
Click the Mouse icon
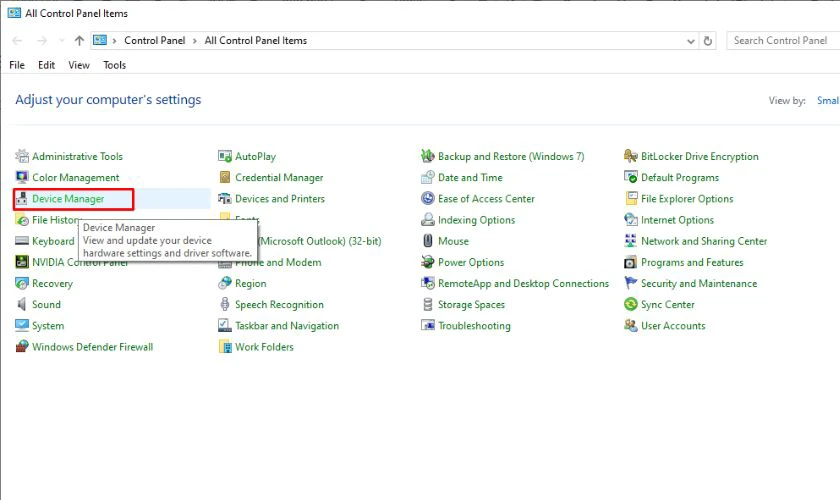coord(428,241)
